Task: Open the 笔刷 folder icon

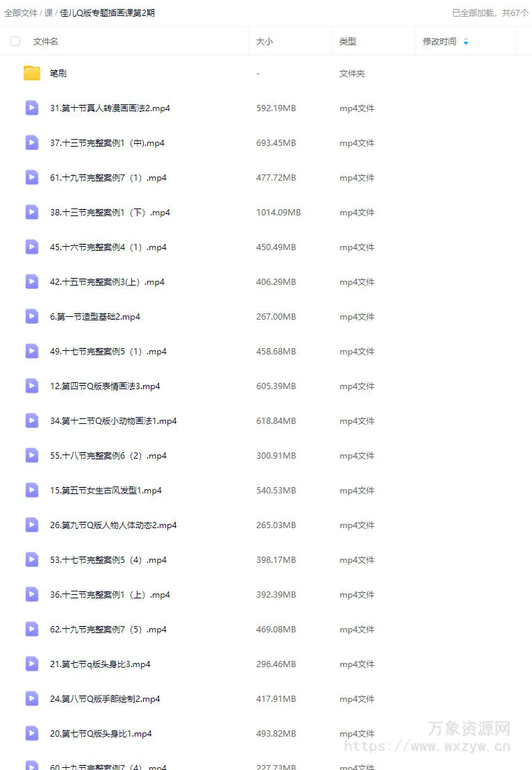Action: [x=32, y=73]
